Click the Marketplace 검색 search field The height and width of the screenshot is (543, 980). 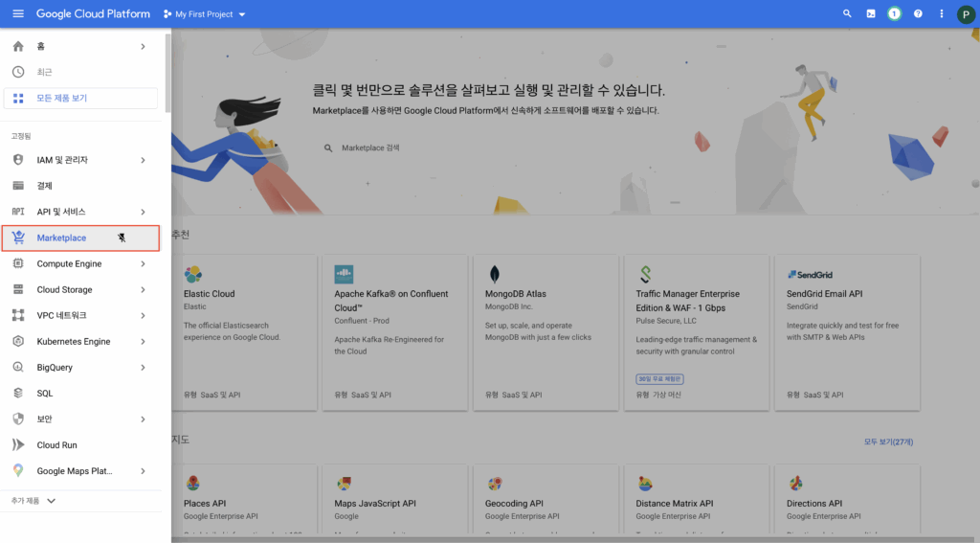click(487, 148)
